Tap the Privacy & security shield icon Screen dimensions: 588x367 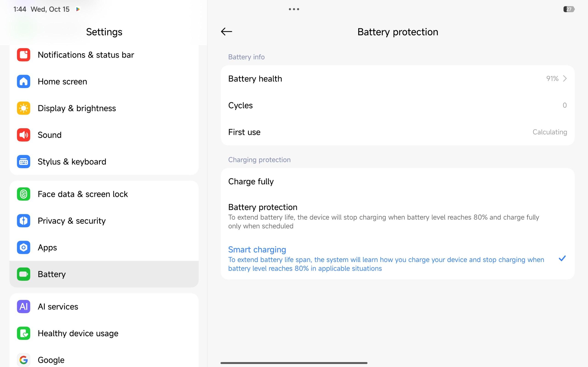point(24,221)
